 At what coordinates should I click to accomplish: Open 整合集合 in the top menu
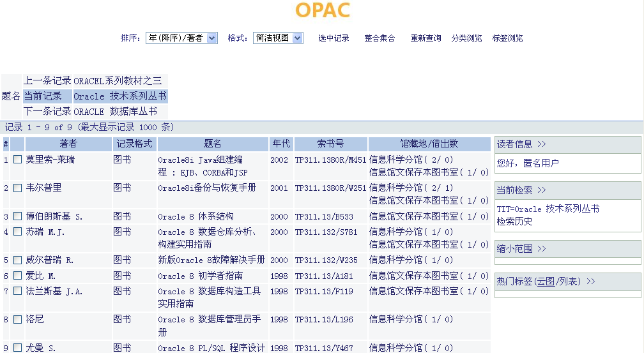point(379,38)
